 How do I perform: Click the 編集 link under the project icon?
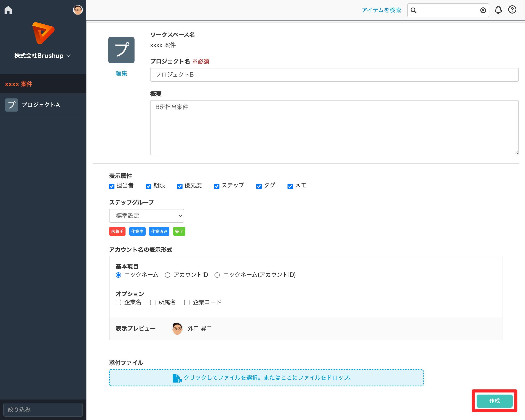point(121,73)
